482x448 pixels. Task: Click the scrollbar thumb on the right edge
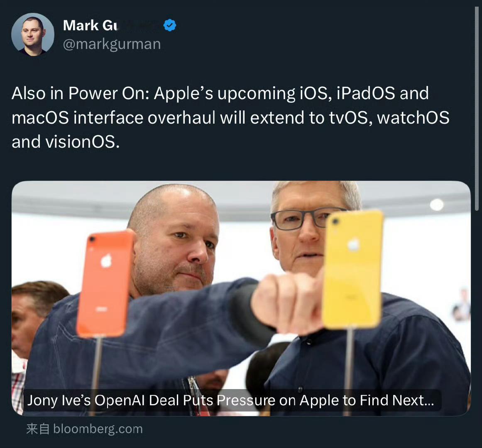(x=477, y=109)
